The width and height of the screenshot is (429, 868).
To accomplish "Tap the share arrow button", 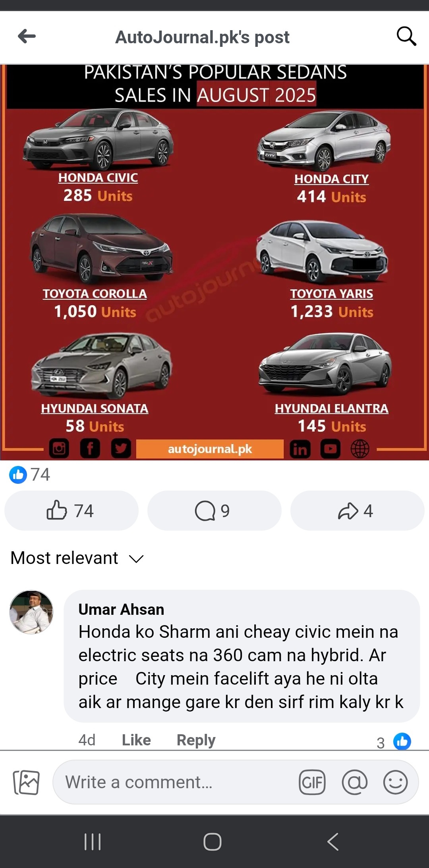I will pyautogui.click(x=357, y=510).
